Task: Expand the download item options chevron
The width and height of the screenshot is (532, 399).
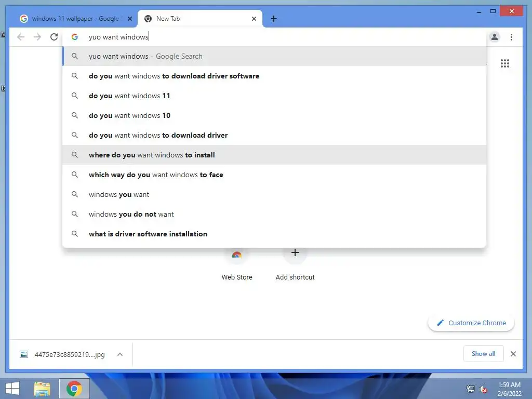Action: pyautogui.click(x=120, y=354)
